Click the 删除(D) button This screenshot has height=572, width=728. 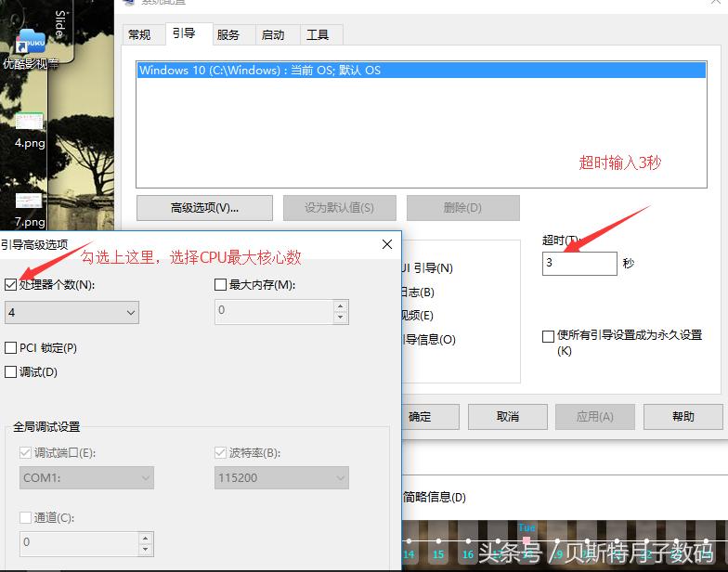(x=462, y=208)
